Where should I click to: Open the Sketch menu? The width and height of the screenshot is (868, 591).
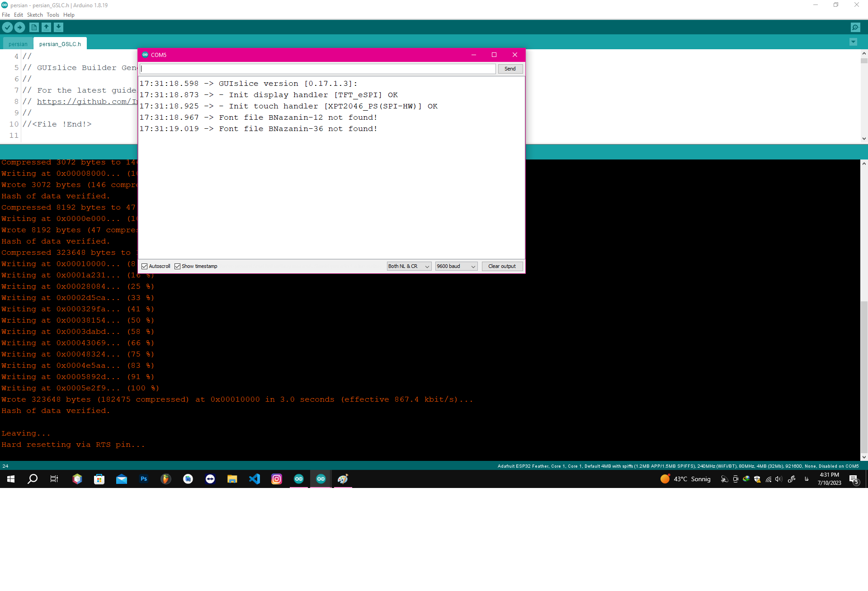(x=35, y=15)
